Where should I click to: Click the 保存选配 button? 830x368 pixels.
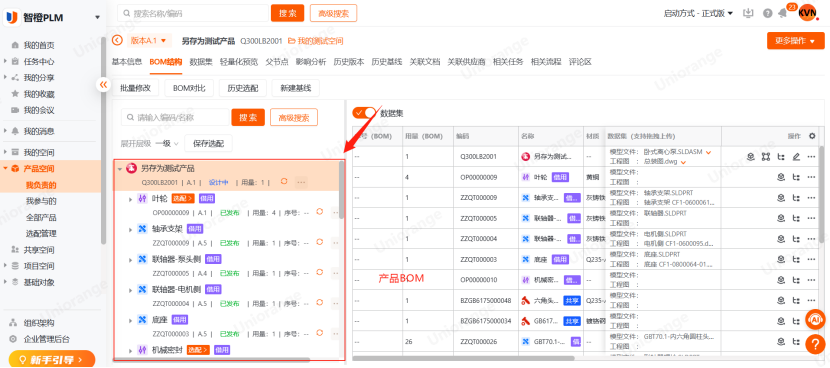(209, 143)
